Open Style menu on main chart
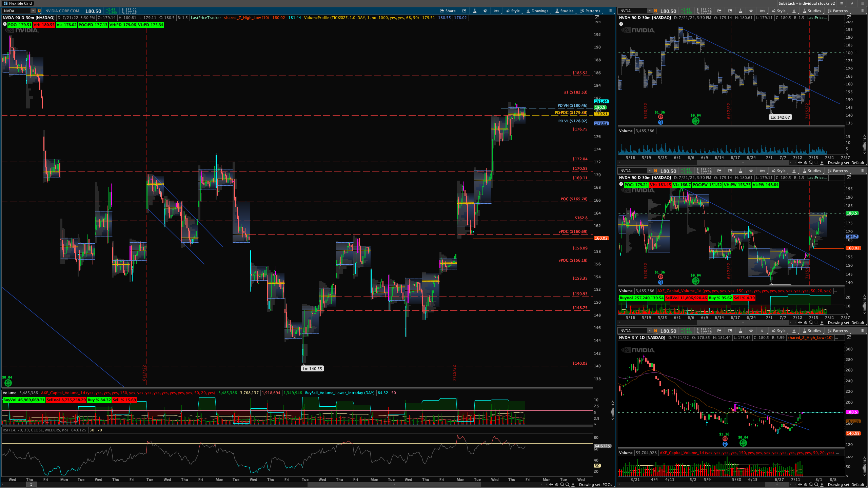 tap(513, 11)
